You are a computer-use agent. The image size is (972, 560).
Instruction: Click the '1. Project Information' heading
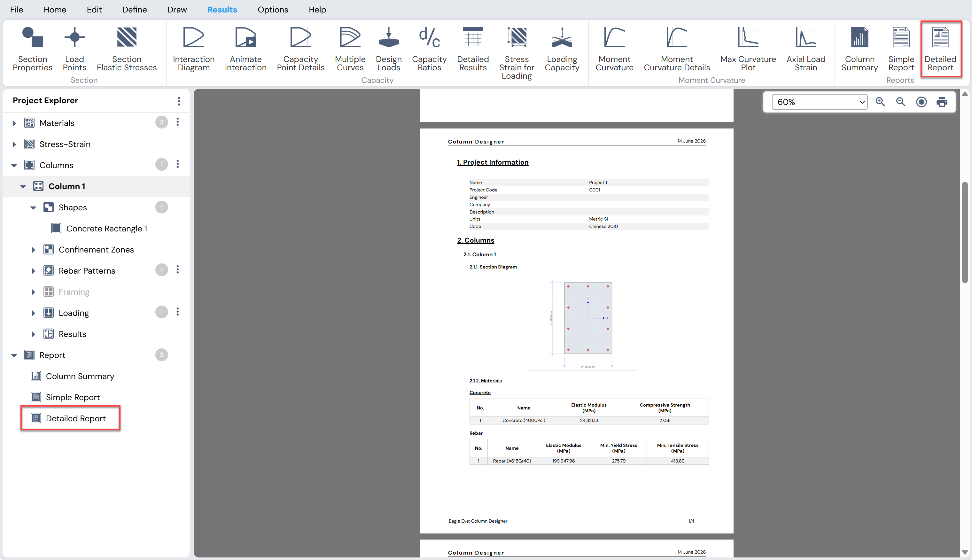492,162
